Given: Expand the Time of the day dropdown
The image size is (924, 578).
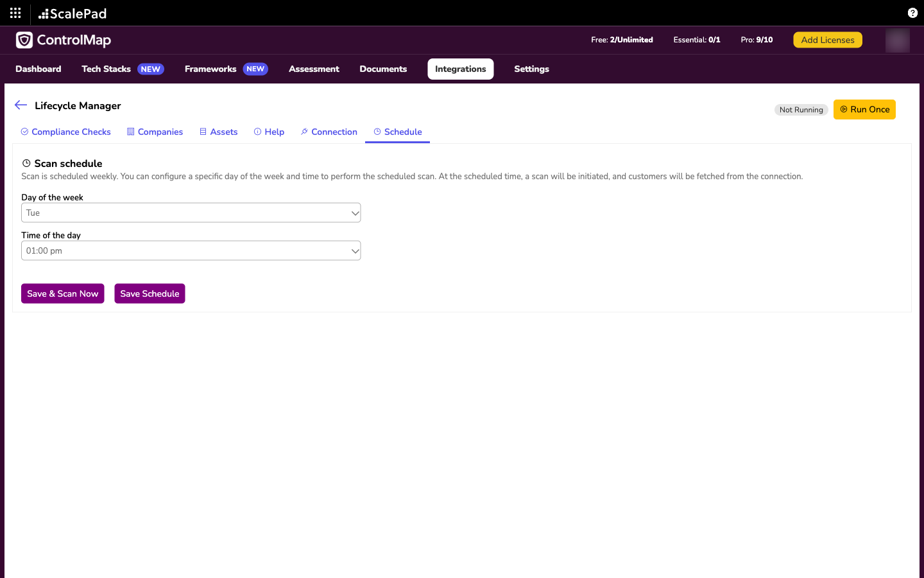Looking at the screenshot, I should (x=191, y=250).
